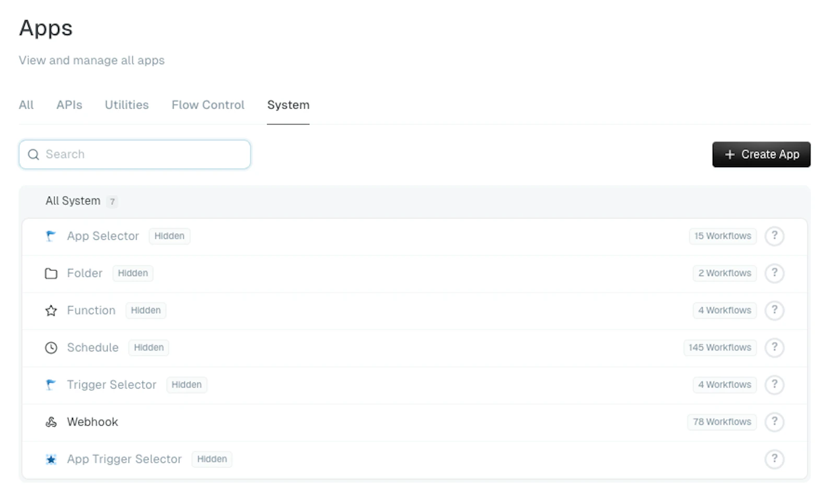The image size is (836, 504).
Task: Click the plus icon in Create App
Action: [x=730, y=155]
